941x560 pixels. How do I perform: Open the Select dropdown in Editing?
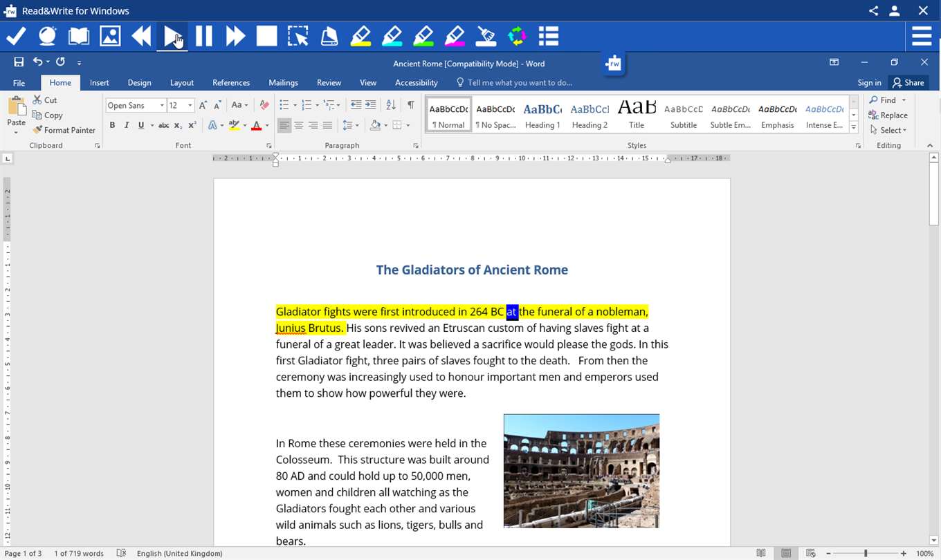click(888, 130)
